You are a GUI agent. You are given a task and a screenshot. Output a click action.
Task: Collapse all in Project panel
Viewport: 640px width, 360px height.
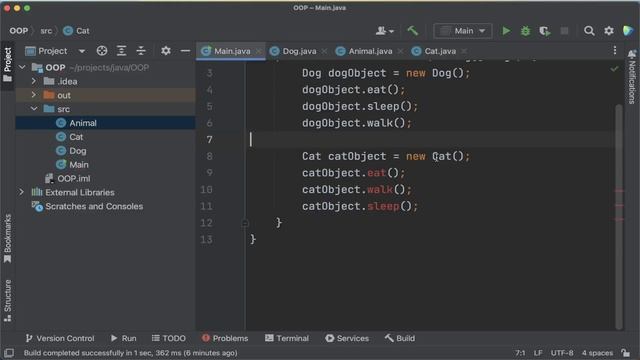pyautogui.click(x=141, y=51)
